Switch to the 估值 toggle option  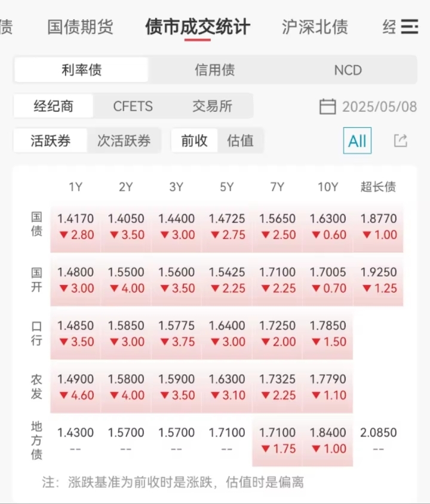coord(240,140)
